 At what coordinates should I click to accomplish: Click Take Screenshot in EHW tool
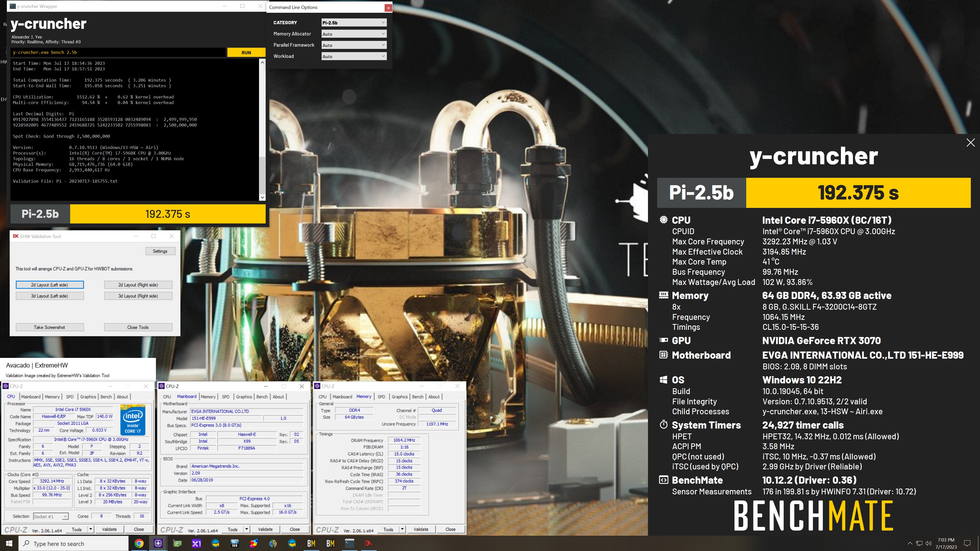click(x=50, y=327)
